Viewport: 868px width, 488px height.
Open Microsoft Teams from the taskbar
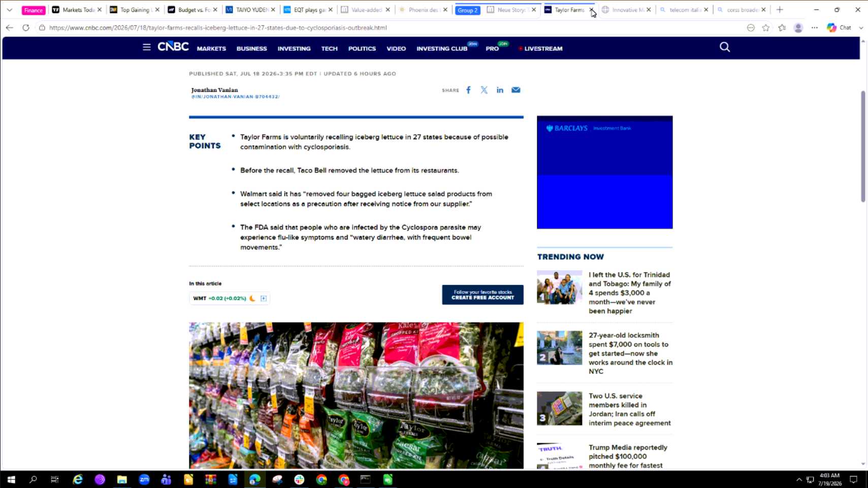[166, 479]
